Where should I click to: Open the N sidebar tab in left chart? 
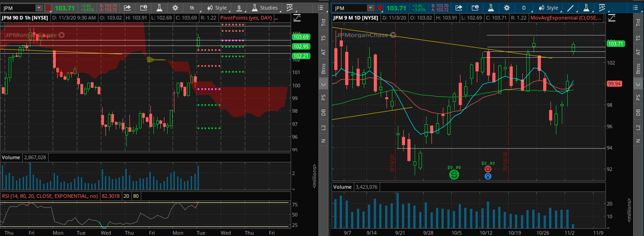(323, 140)
